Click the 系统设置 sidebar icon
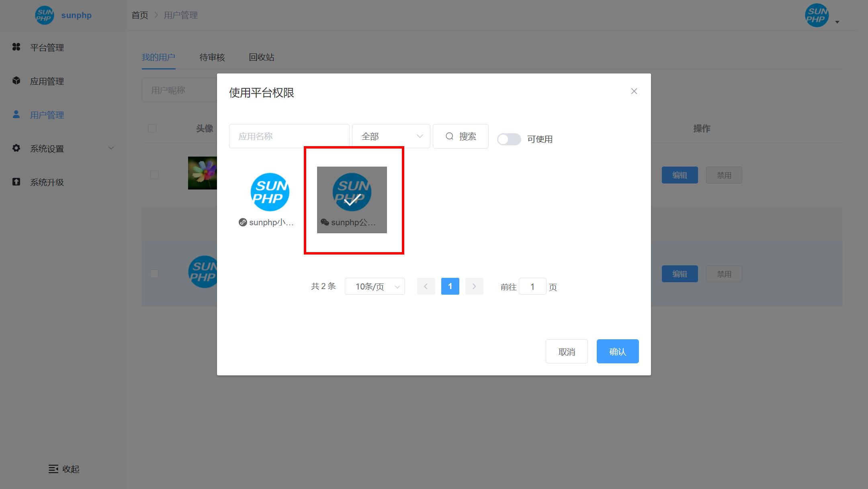This screenshot has height=489, width=868. pos(17,148)
